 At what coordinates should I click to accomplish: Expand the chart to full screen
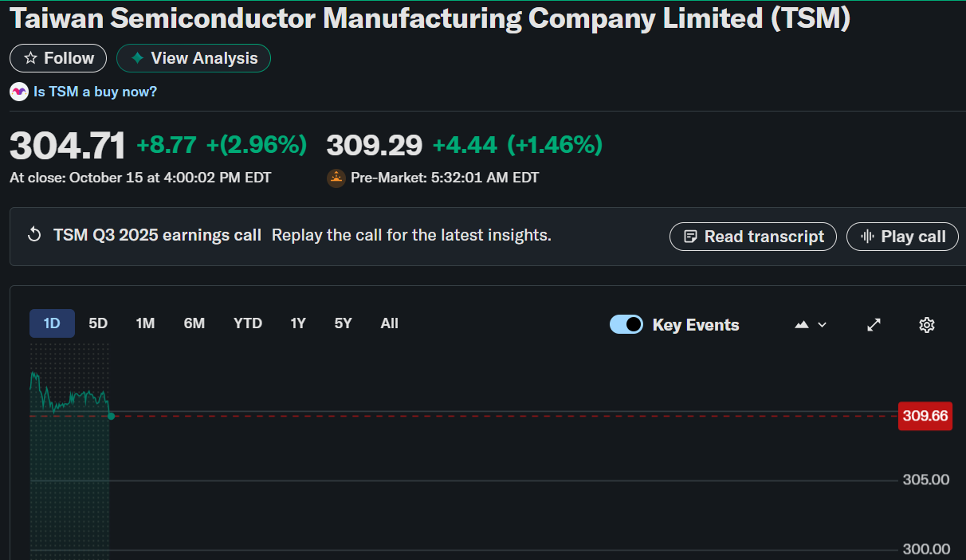tap(874, 324)
